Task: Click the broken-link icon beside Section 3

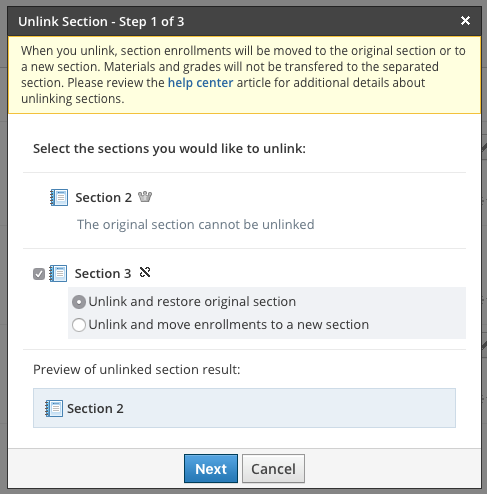Action: (145, 272)
